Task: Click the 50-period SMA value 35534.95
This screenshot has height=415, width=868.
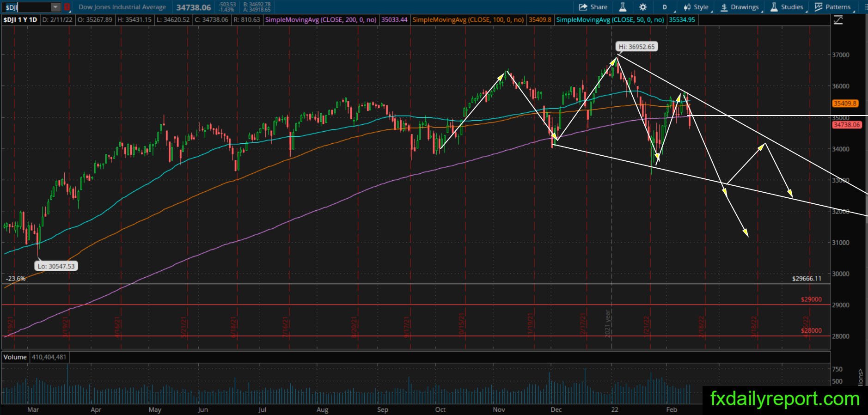Action: [x=682, y=20]
